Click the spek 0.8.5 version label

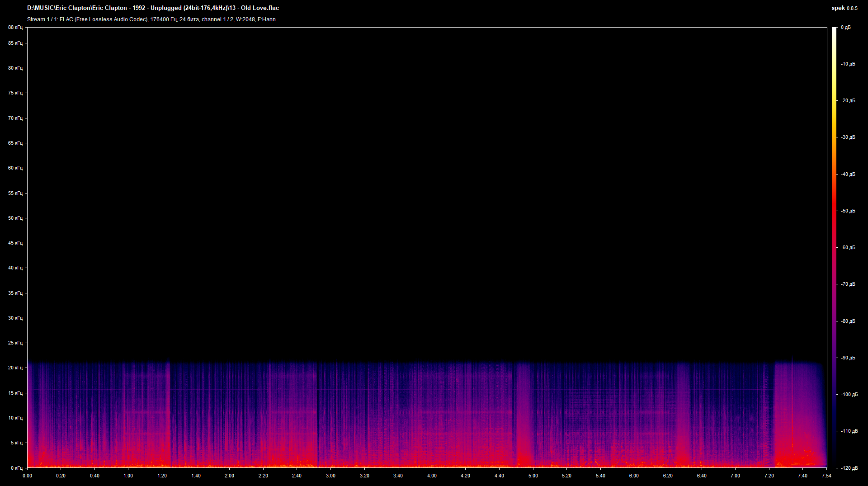click(x=844, y=8)
